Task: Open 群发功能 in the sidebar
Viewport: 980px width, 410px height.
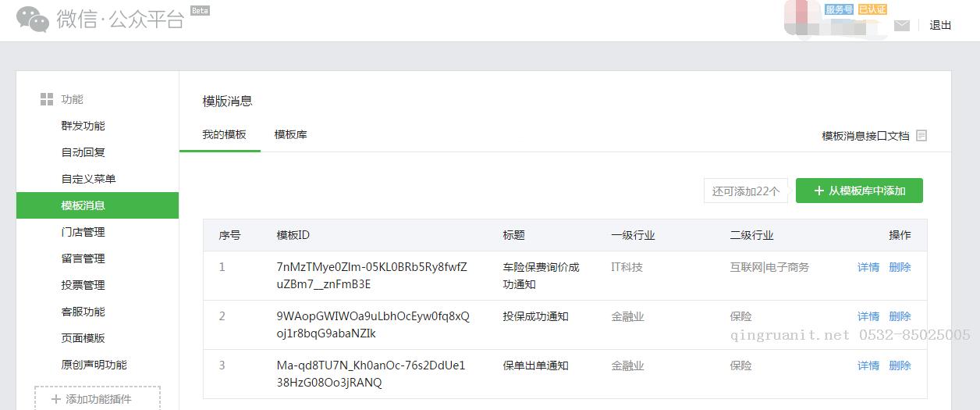Action: (x=83, y=126)
